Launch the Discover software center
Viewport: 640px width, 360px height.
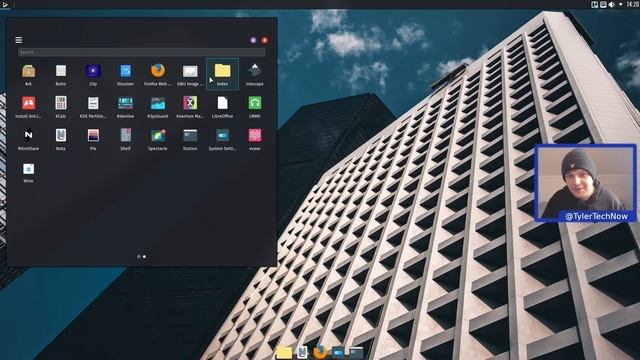tap(125, 75)
